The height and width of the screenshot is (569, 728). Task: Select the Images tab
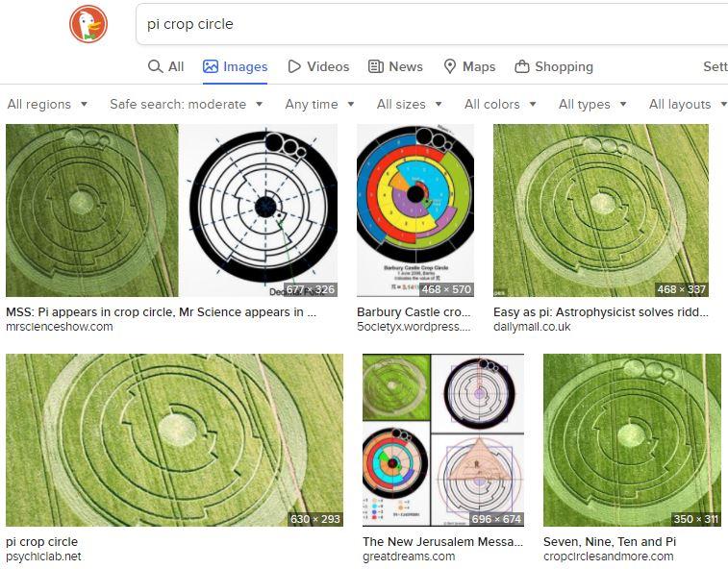coord(235,66)
